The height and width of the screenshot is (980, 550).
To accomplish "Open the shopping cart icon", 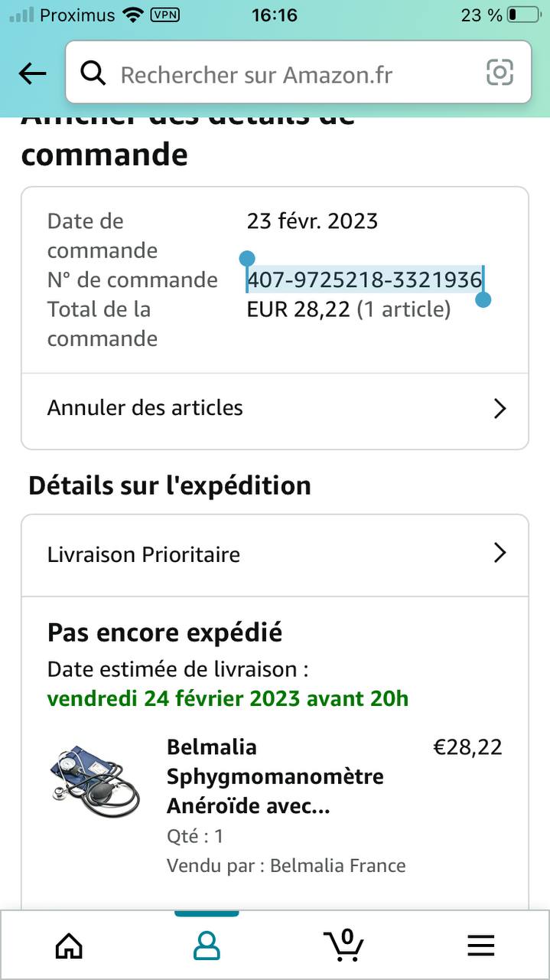I will tap(343, 945).
